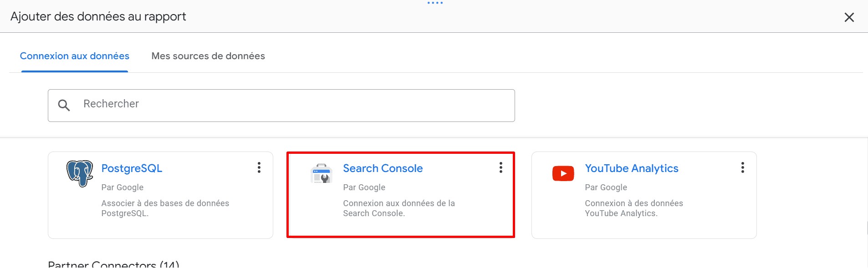
Task: Switch to Mes sources de données tab
Action: coord(208,56)
